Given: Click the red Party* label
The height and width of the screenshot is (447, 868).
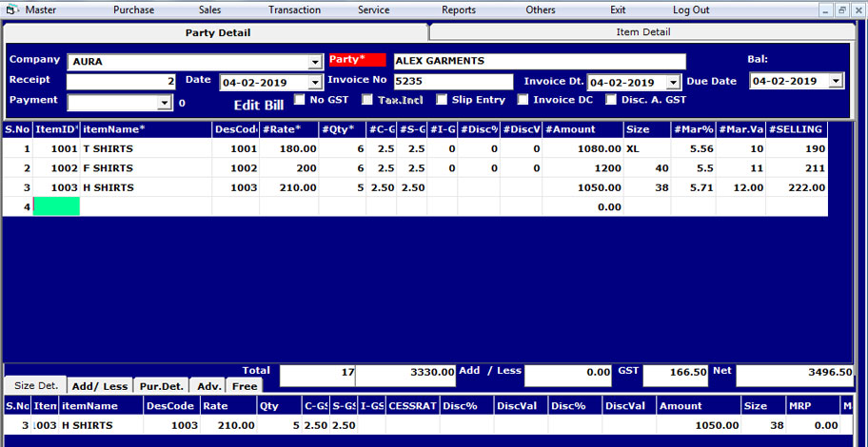Looking at the screenshot, I should point(357,60).
